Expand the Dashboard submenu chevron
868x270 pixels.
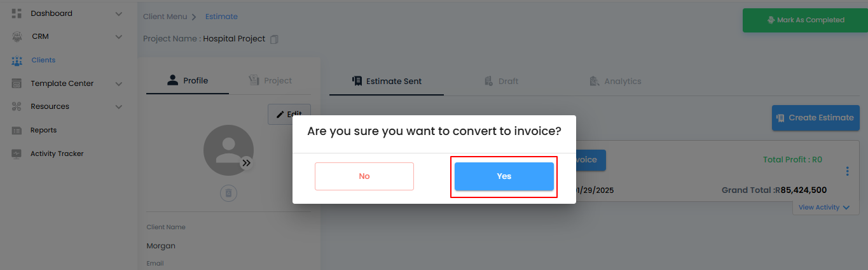(119, 13)
